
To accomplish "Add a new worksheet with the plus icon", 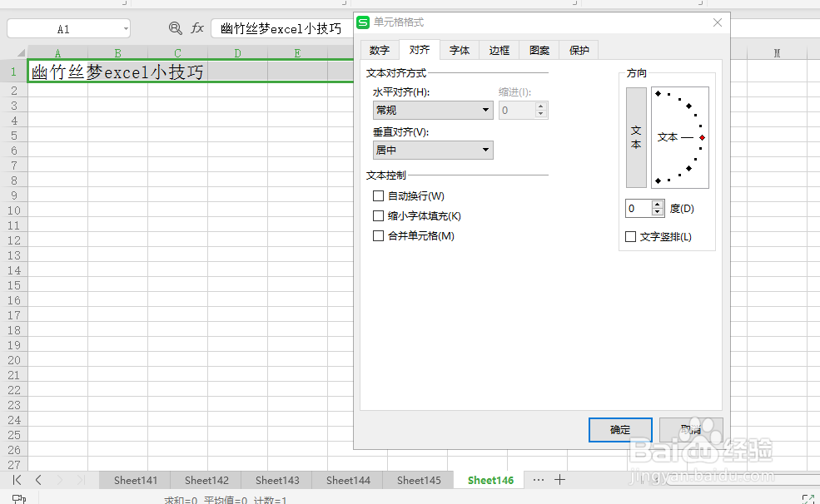I will tap(559, 480).
